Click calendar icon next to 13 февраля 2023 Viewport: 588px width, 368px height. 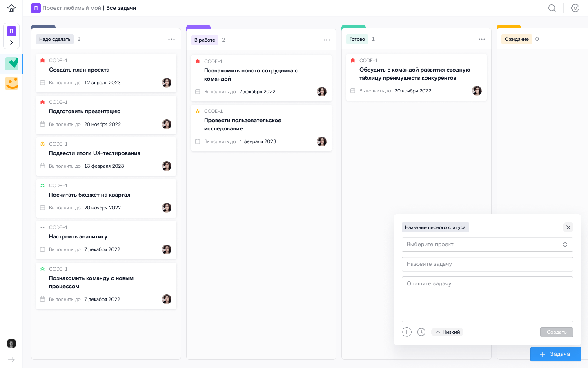pos(42,166)
